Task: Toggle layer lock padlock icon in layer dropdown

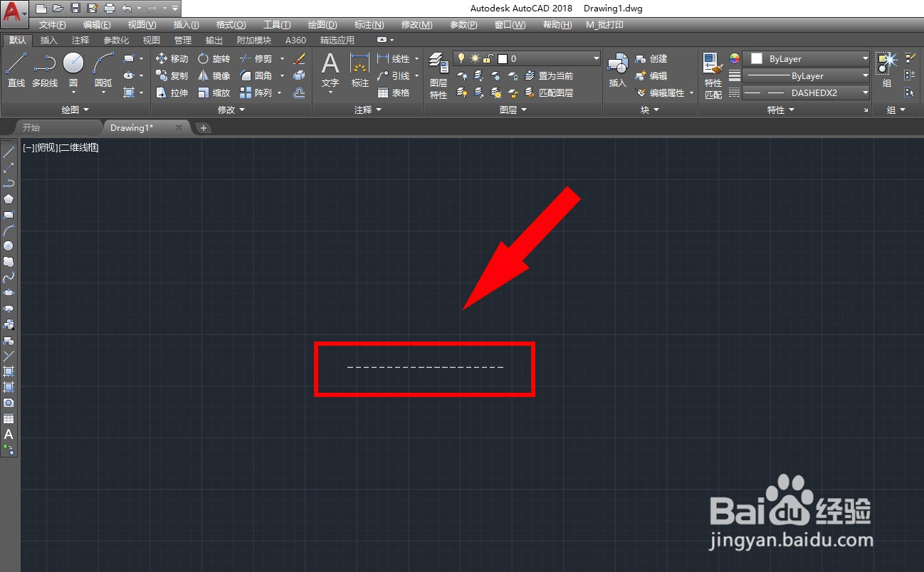Action: (488, 59)
